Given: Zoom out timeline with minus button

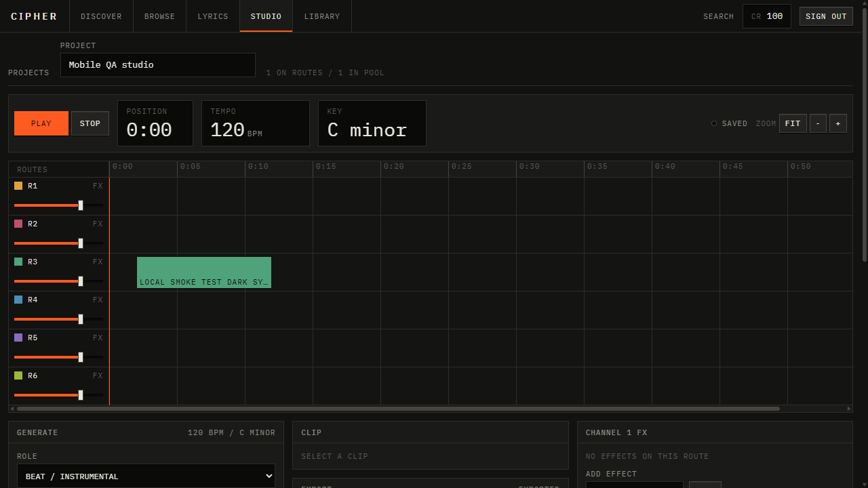Looking at the screenshot, I should click(x=818, y=123).
